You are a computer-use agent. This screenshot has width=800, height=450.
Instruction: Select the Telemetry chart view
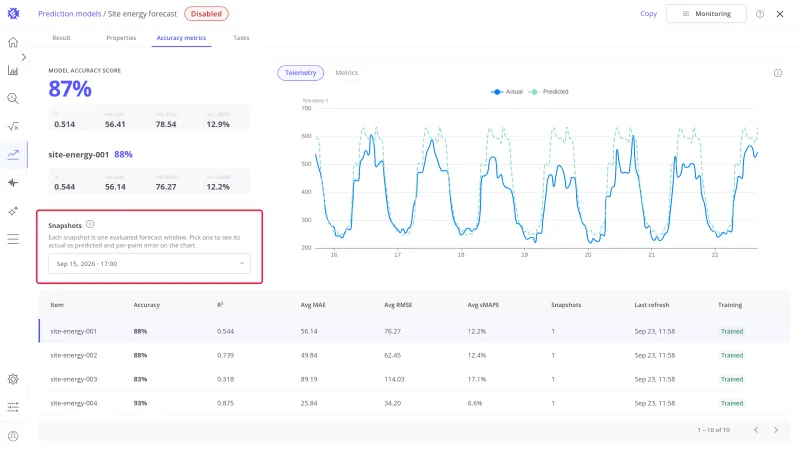301,73
